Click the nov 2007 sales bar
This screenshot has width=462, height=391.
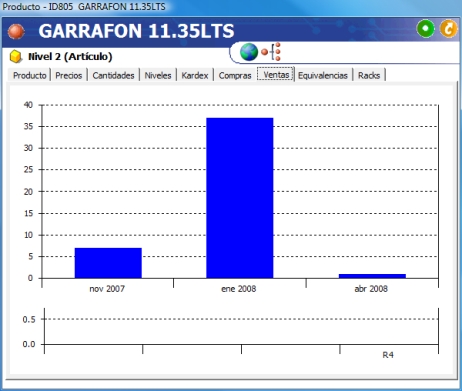pyautogui.click(x=108, y=263)
